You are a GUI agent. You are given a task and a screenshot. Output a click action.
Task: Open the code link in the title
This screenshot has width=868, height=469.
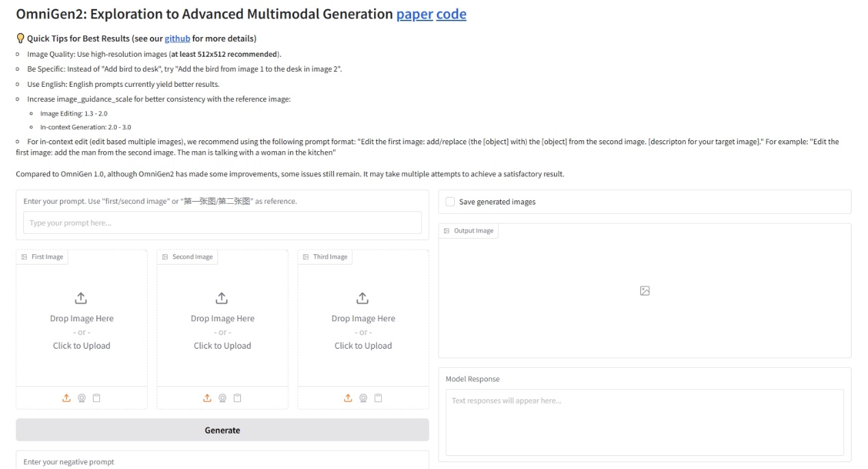click(x=451, y=14)
